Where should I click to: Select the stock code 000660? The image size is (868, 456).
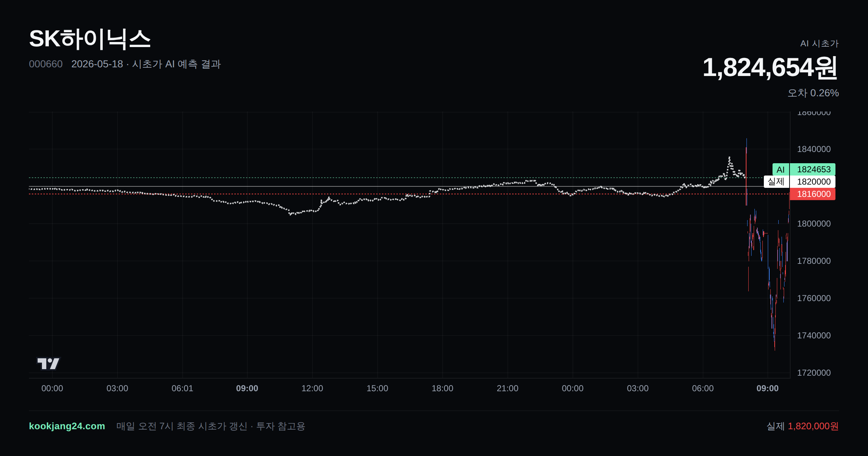[x=46, y=64]
